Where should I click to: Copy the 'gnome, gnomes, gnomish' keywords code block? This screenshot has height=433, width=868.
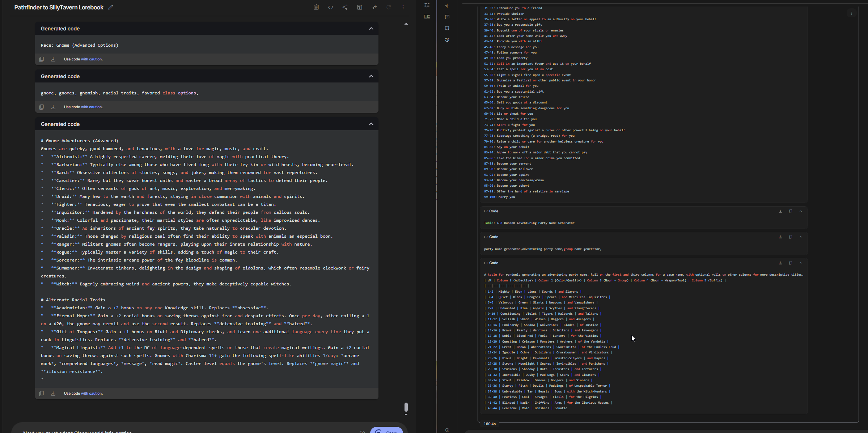(42, 107)
